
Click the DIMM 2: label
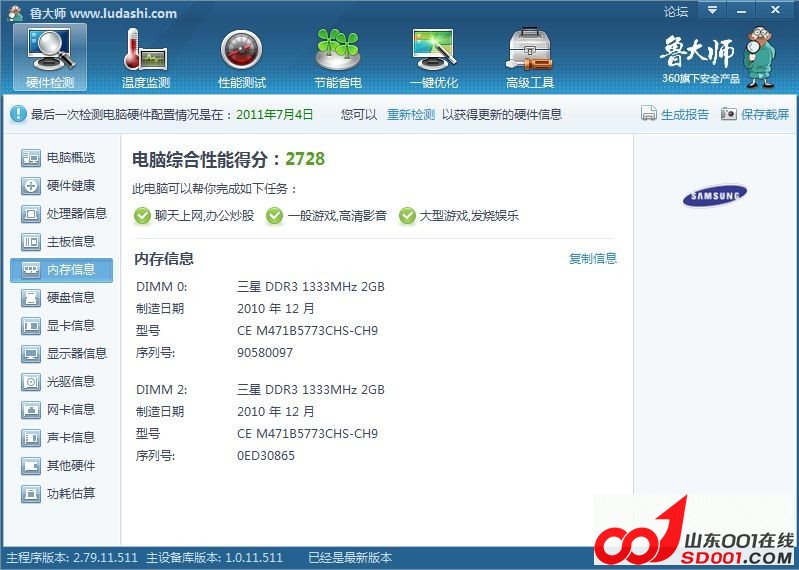point(162,390)
